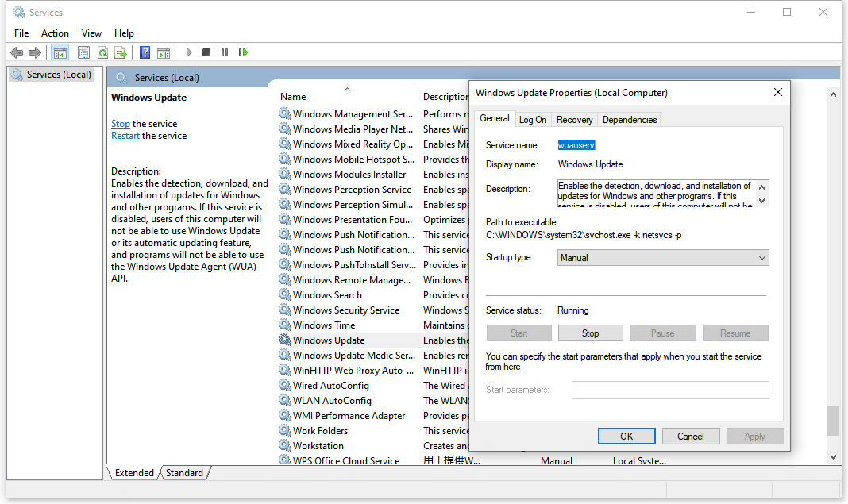Click the Stop button in the Properties dialog
The height and width of the screenshot is (504, 848).
click(590, 333)
